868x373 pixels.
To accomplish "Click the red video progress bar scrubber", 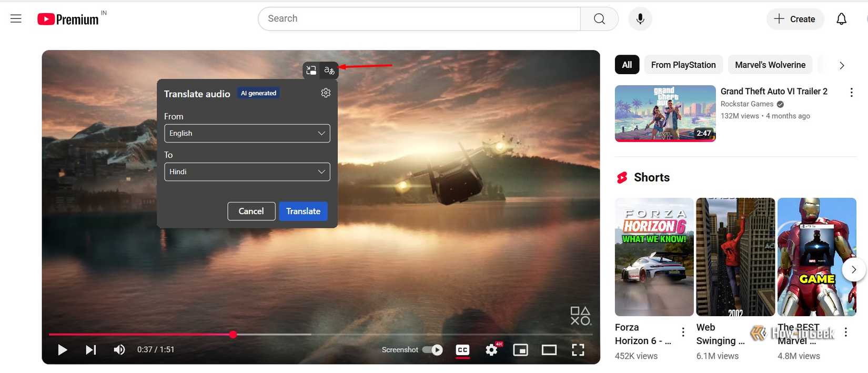I will [x=233, y=335].
